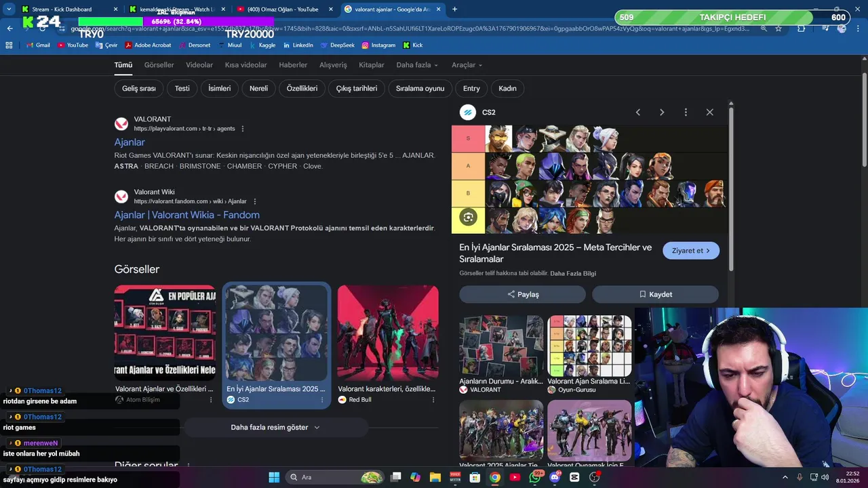868x488 pixels.
Task: Open the tab search dropdown arrow
Action: (9, 9)
